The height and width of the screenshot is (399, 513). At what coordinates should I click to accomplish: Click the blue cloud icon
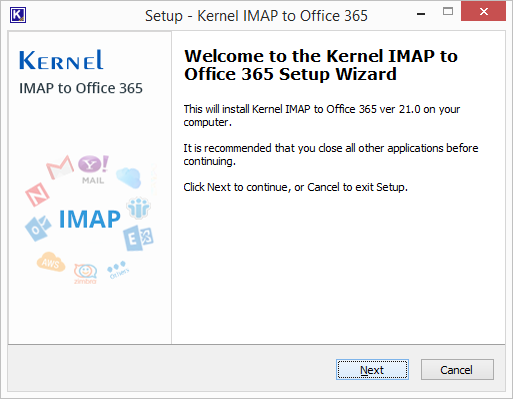(x=129, y=177)
